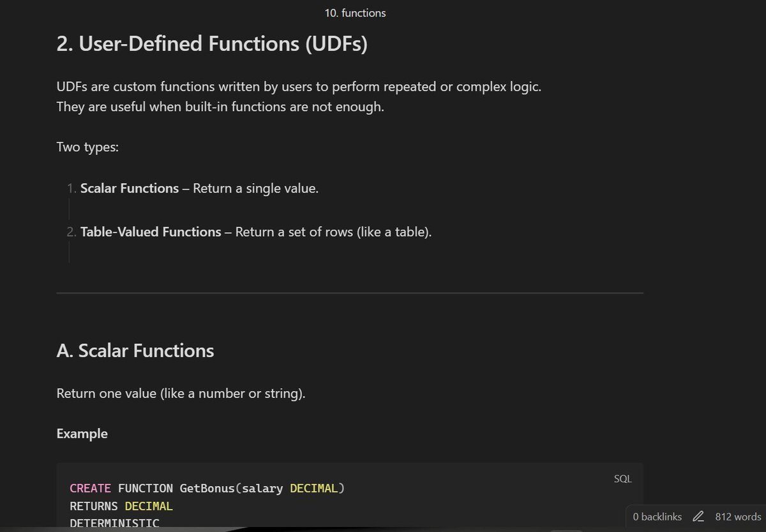The height and width of the screenshot is (532, 766).
Task: Click the note title "10. functions" at top
Action: (356, 12)
